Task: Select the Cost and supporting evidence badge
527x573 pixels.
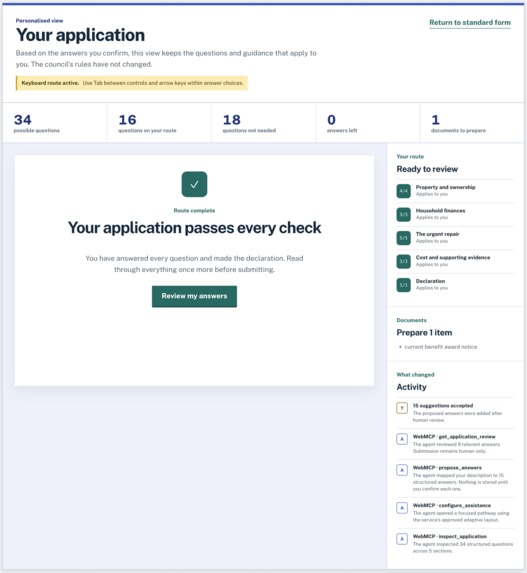Action: tap(403, 261)
